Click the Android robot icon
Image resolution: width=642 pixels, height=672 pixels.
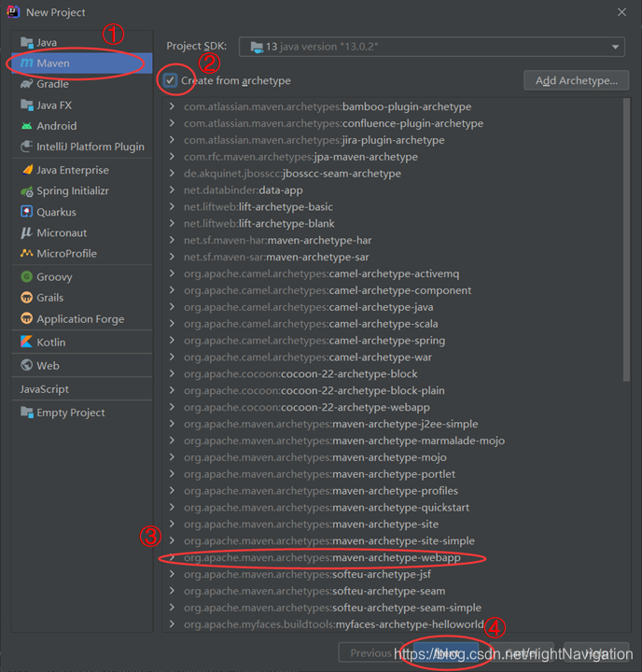(26, 126)
